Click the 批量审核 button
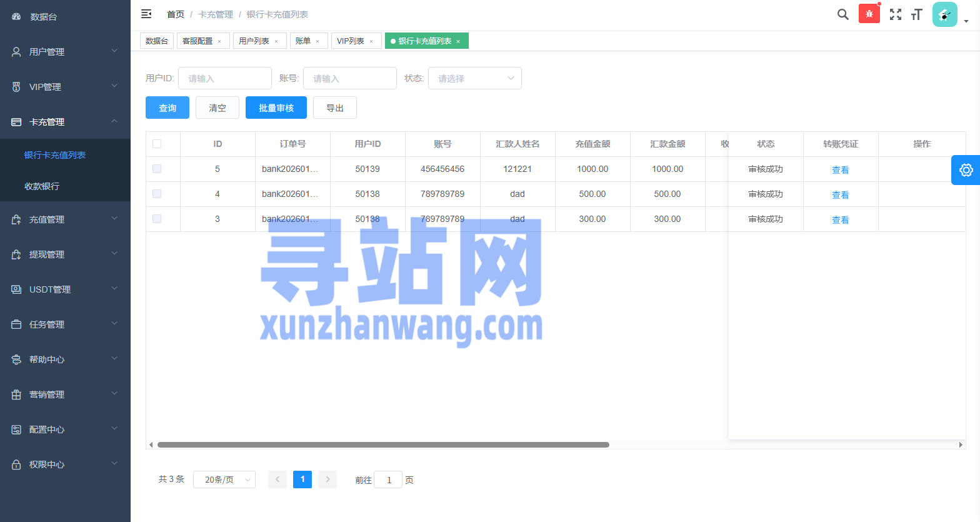 (276, 108)
